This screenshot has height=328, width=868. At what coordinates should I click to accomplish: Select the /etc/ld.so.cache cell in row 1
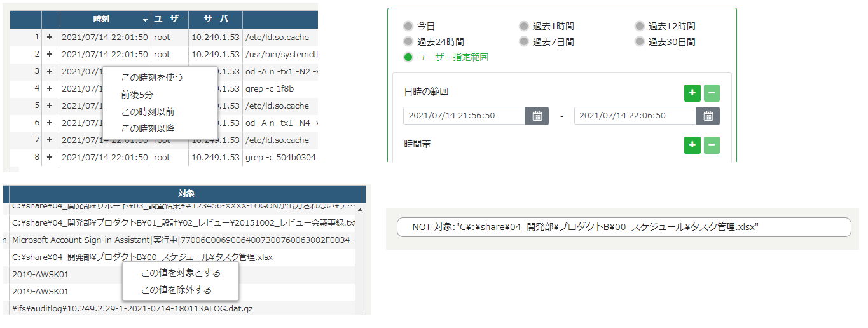(x=280, y=38)
